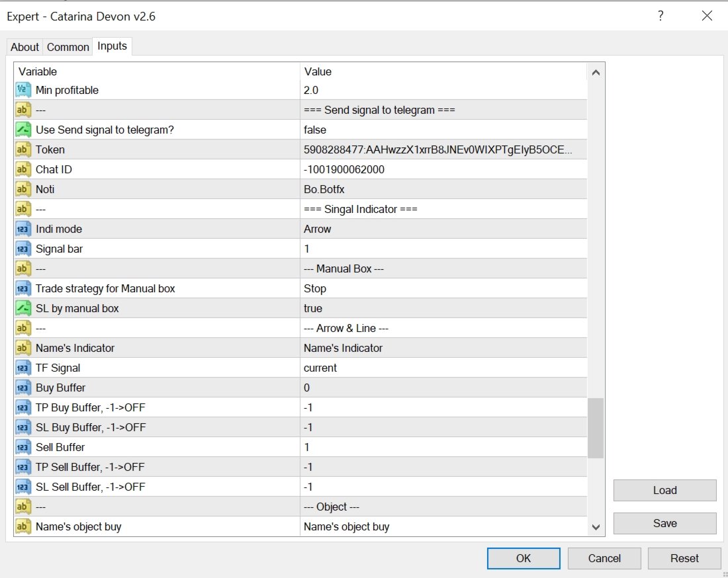Click the vertical scrollbar thumb

coord(596,428)
